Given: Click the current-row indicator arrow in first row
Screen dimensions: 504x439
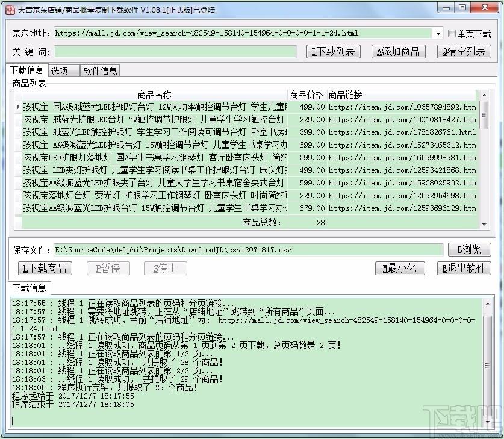Looking at the screenshot, I should 18,107.
